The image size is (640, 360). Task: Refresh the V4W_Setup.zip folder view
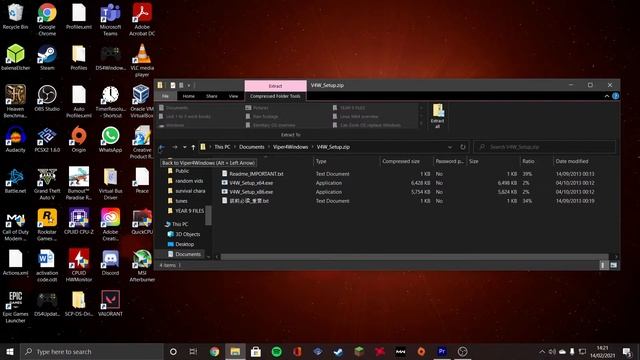point(463,147)
